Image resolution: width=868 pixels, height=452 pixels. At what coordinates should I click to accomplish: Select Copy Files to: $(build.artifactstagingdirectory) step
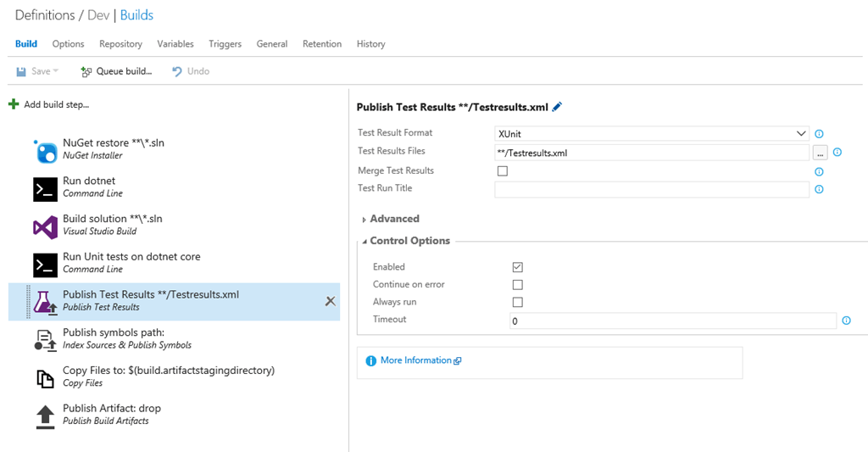point(174,377)
